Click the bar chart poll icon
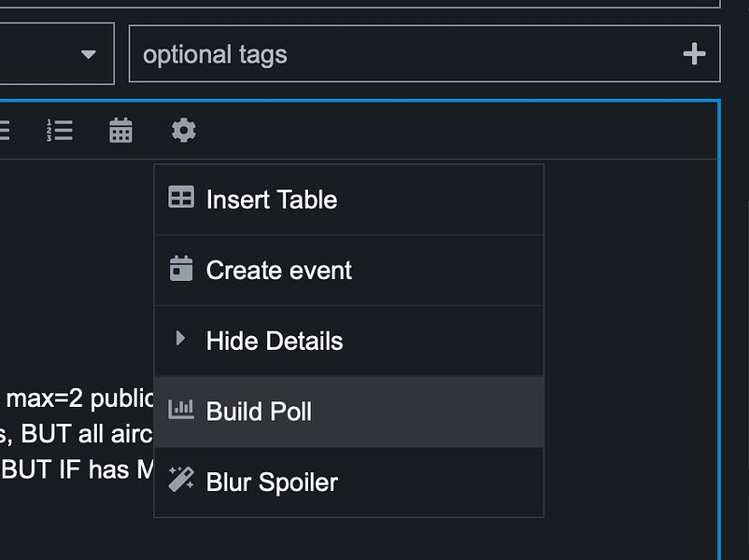 pos(181,410)
